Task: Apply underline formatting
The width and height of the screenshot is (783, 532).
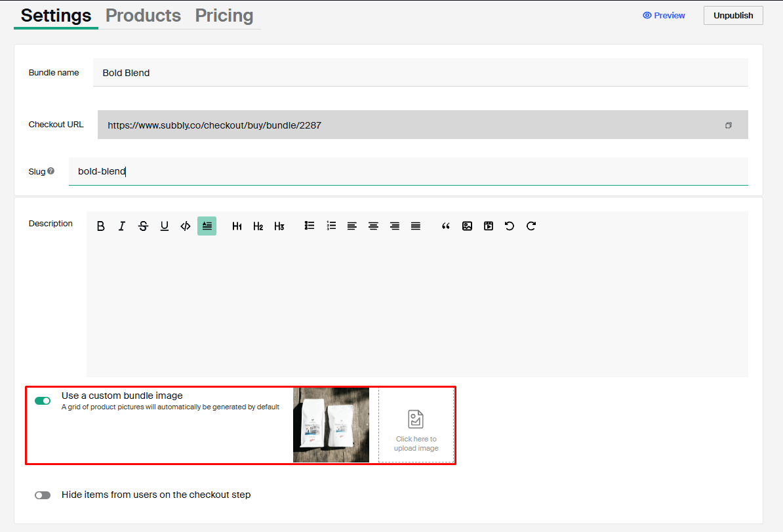Action: click(165, 226)
